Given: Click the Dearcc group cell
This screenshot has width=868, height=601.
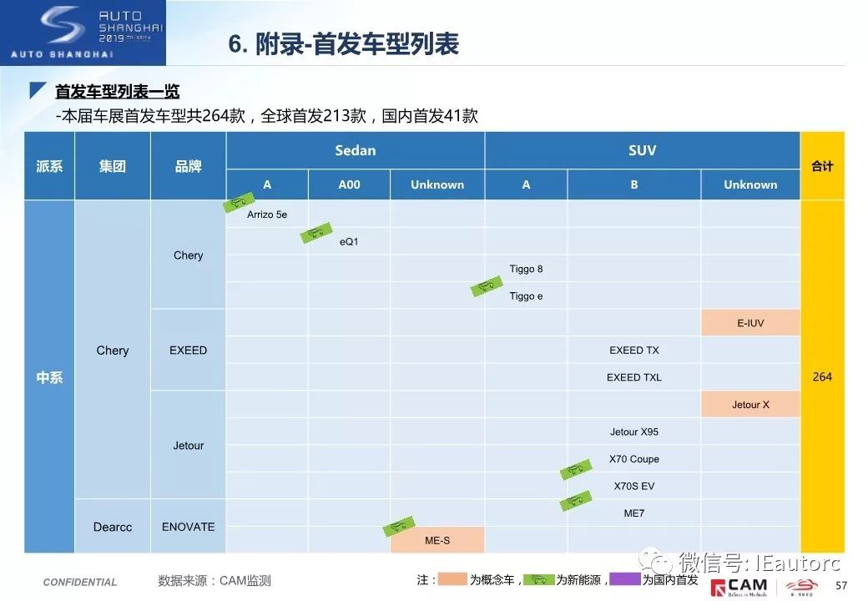Looking at the screenshot, I should (x=113, y=527).
